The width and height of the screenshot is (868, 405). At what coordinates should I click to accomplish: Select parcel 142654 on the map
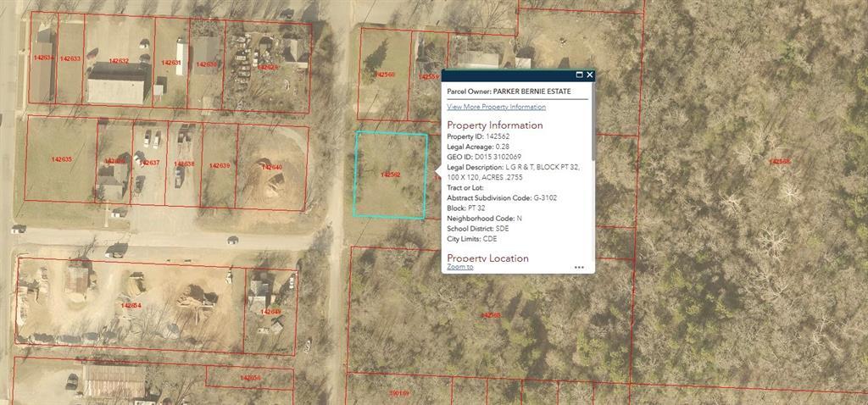[x=131, y=305]
